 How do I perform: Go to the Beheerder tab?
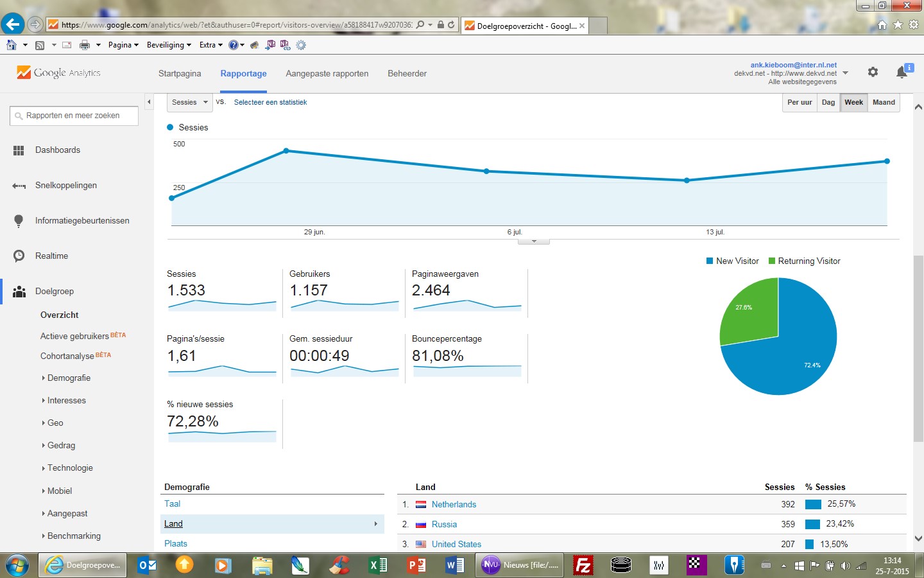[x=407, y=74]
